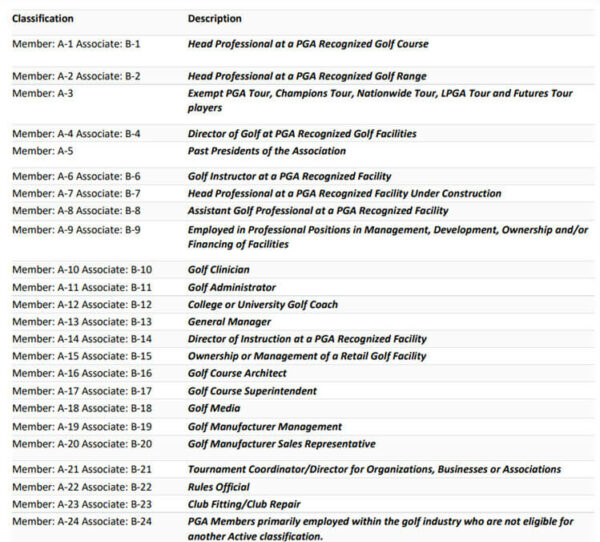
Task: Click the Description column header
Action: tap(214, 19)
